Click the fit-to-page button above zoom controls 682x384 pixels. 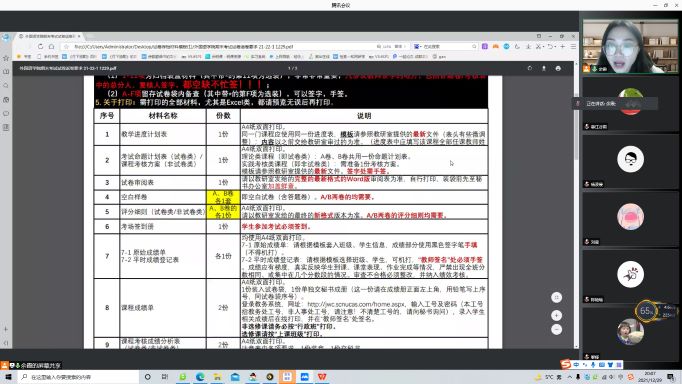[x=556, y=297]
